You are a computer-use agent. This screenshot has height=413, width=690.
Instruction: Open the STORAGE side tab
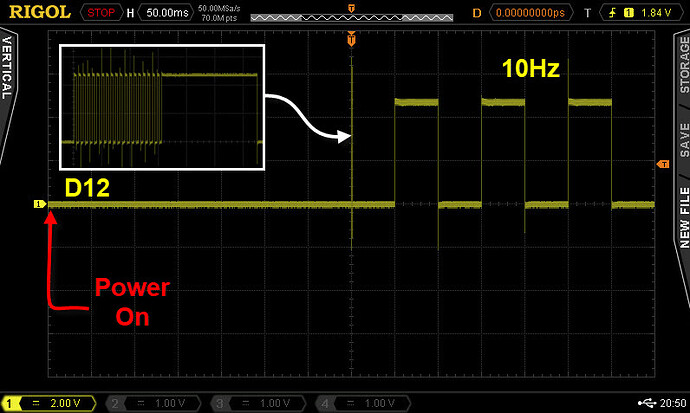coord(684,65)
